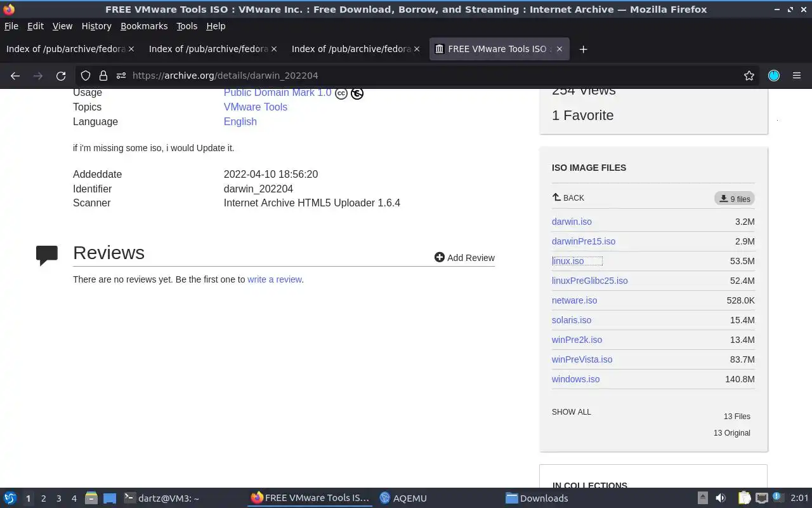
Task: Bookmark this page with the star
Action: (x=749, y=76)
